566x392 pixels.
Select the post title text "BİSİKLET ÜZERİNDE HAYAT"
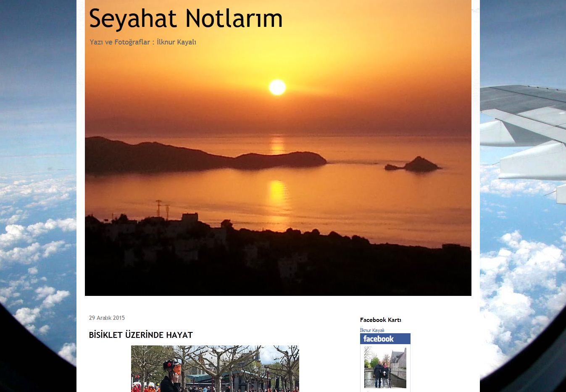click(x=140, y=335)
